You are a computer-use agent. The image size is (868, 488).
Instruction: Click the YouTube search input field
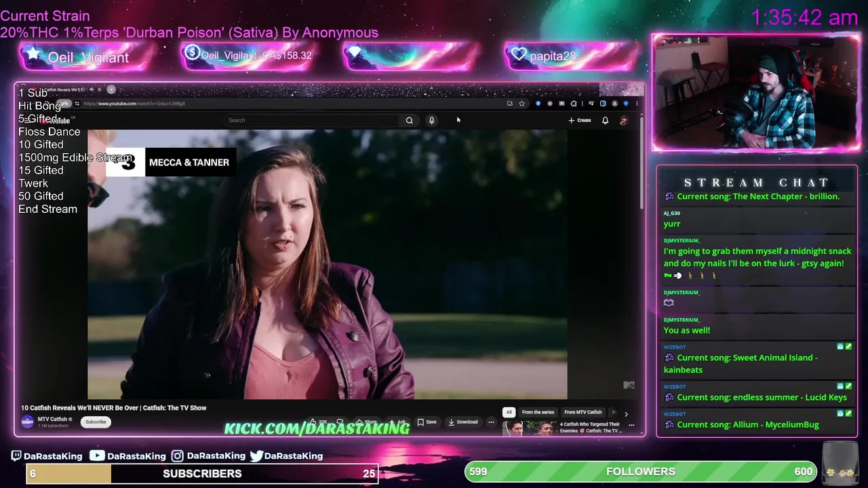(312, 120)
